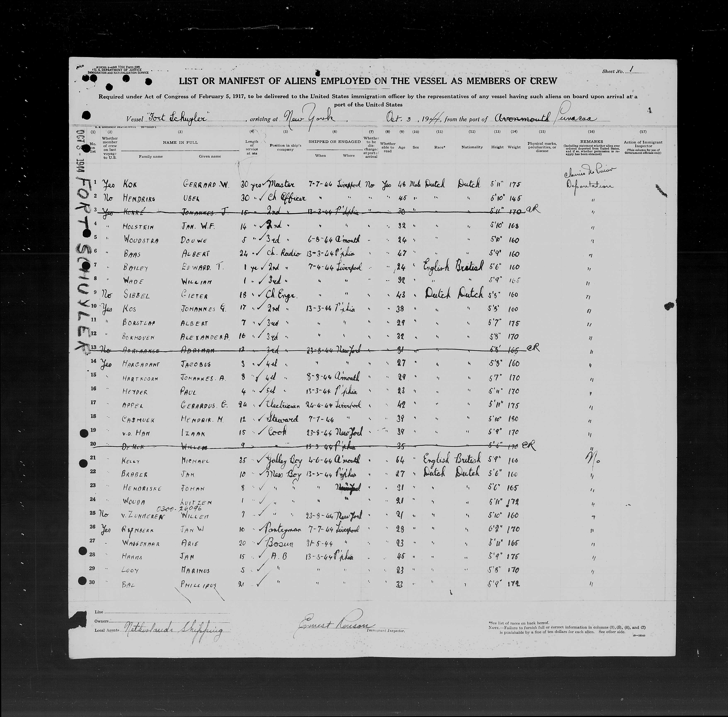Click the position Galley Boy
The height and width of the screenshot is (717, 728).
tap(283, 460)
